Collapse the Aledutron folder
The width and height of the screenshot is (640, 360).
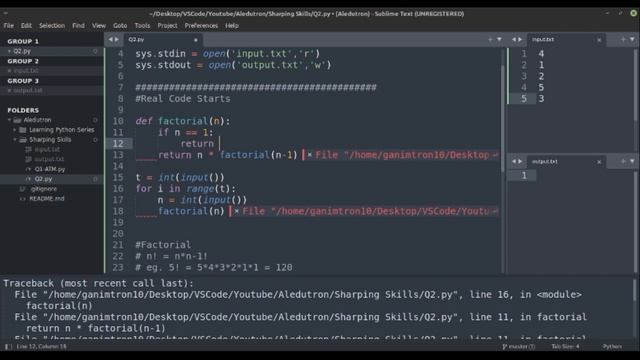[9, 120]
